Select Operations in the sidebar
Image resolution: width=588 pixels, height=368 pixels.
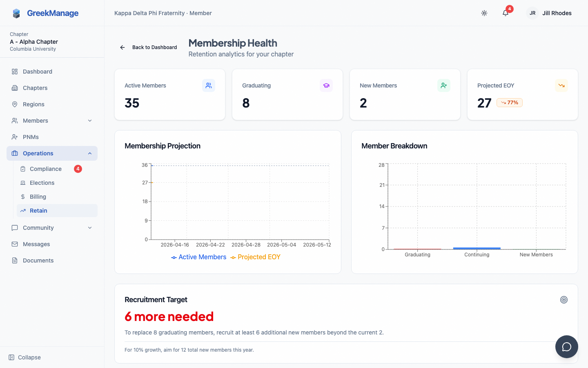(x=52, y=153)
